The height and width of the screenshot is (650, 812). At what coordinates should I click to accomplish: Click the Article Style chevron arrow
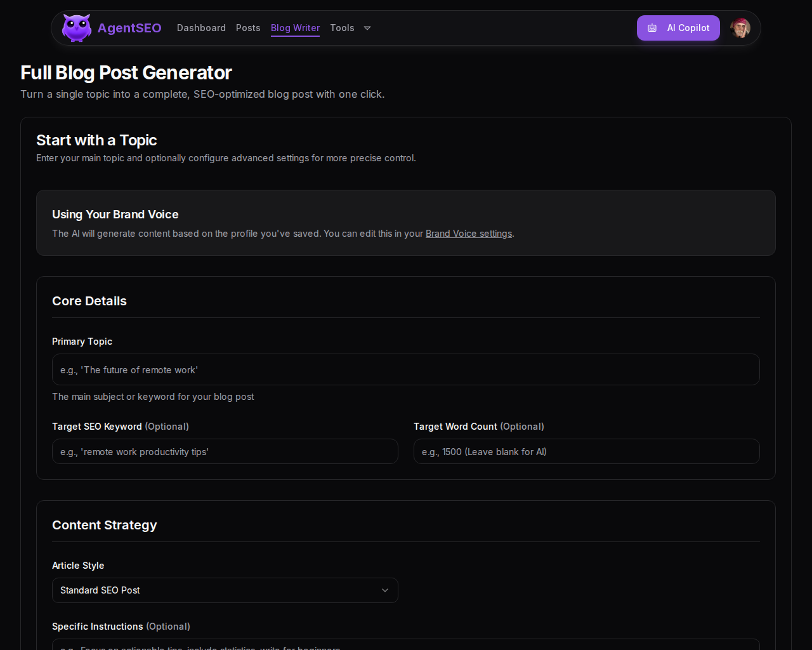(385, 590)
